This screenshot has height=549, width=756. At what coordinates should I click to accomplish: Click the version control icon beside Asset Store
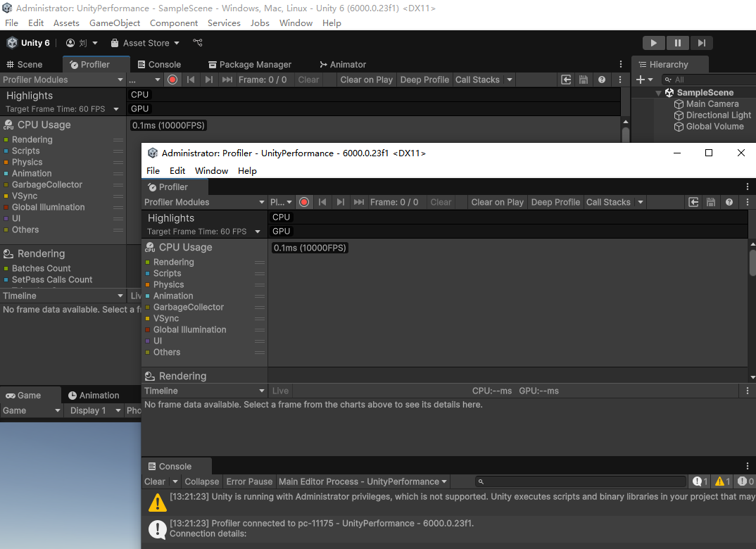198,43
